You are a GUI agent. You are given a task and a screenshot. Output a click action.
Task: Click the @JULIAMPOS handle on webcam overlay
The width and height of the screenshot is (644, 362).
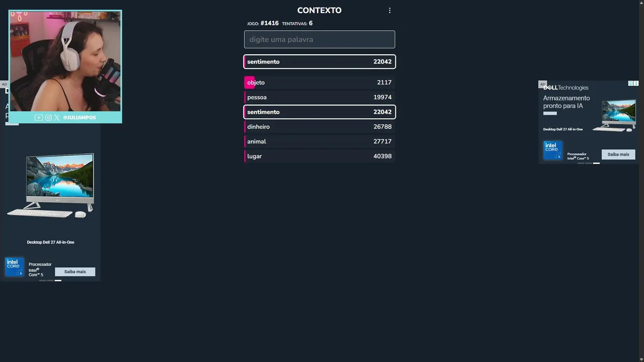point(79,118)
